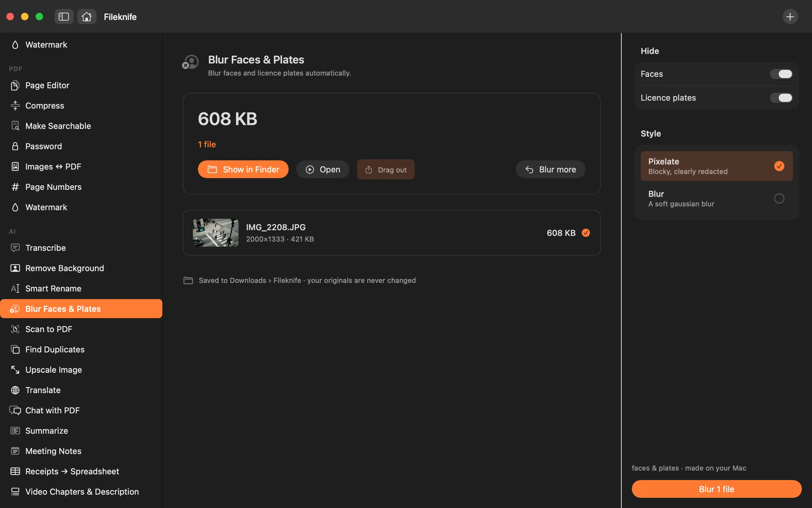
Task: Toggle the Licence plates switch
Action: (781, 98)
